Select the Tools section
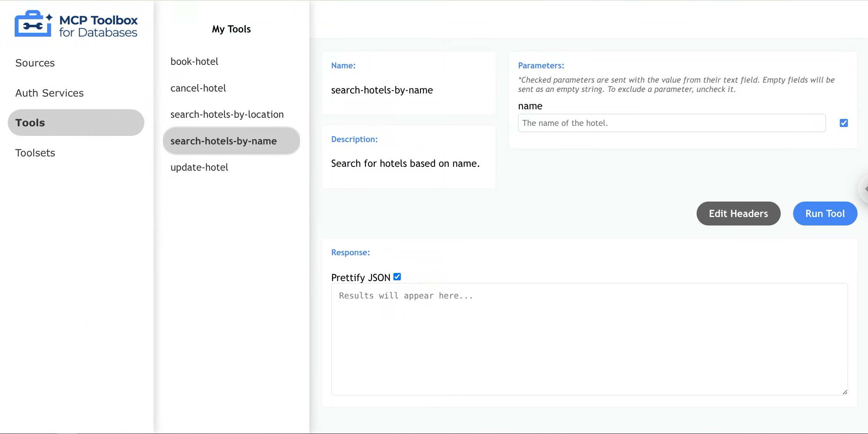868x434 pixels. pyautogui.click(x=30, y=122)
